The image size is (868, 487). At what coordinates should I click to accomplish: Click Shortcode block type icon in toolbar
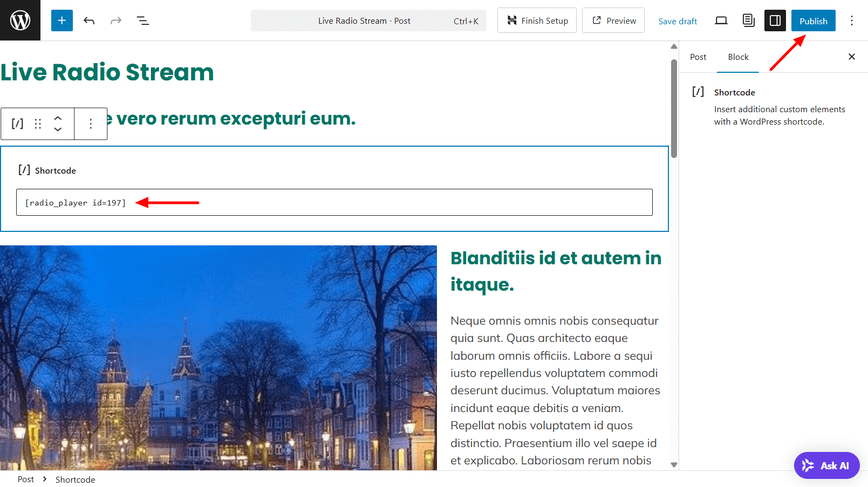(17, 124)
